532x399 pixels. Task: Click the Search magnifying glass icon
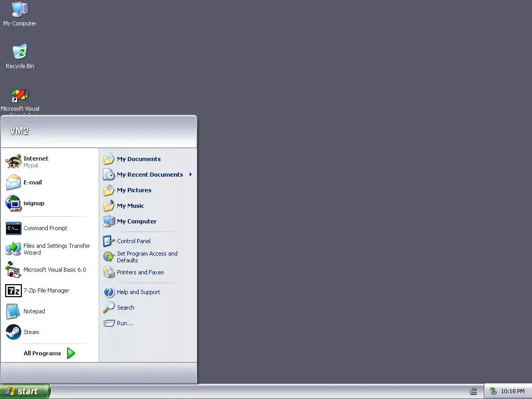(109, 308)
